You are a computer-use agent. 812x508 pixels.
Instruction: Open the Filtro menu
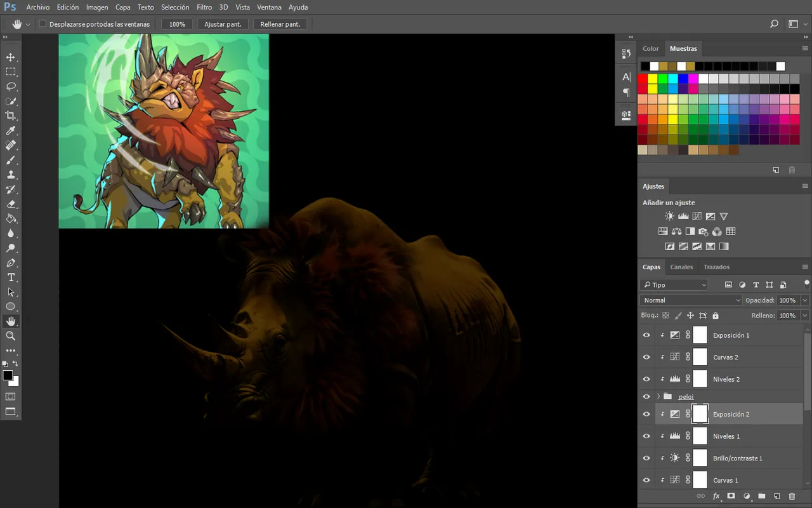tap(204, 7)
